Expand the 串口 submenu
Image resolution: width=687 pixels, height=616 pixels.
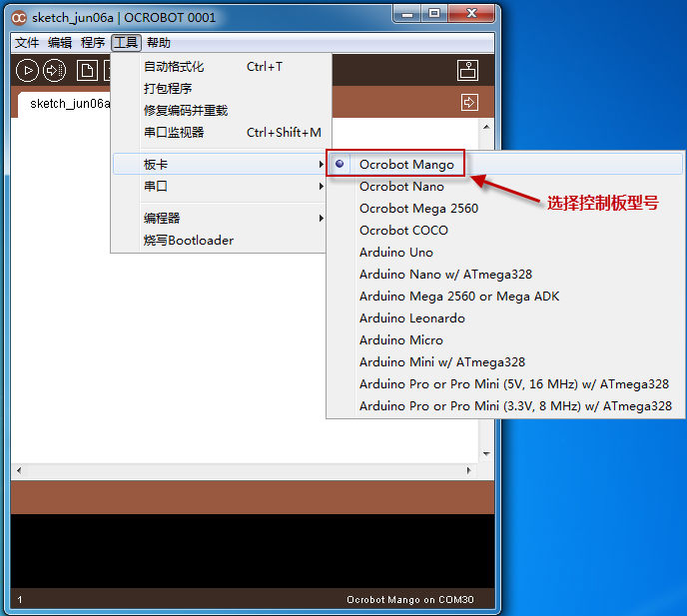coord(219,187)
